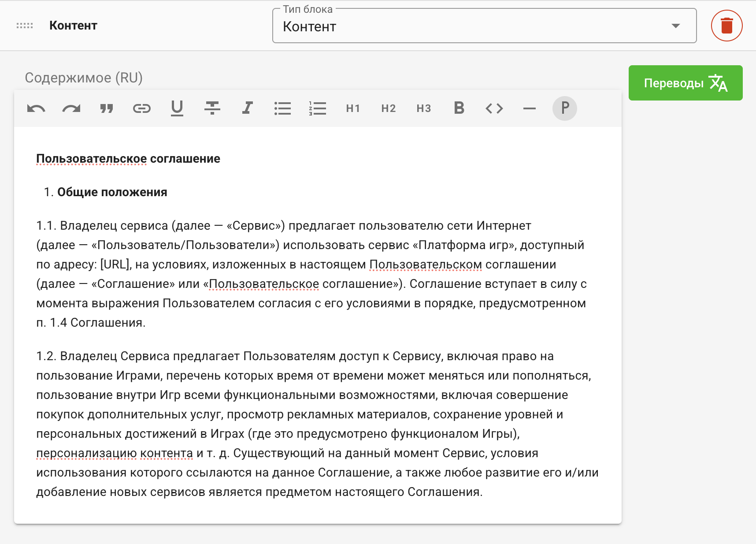The height and width of the screenshot is (544, 756).
Task: Click the «Содержимое (RU)» label
Action: 84,78
